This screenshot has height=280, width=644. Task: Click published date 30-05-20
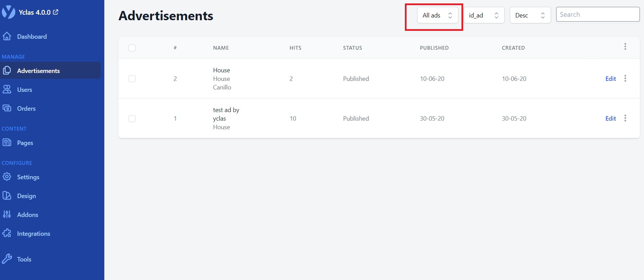(432, 119)
